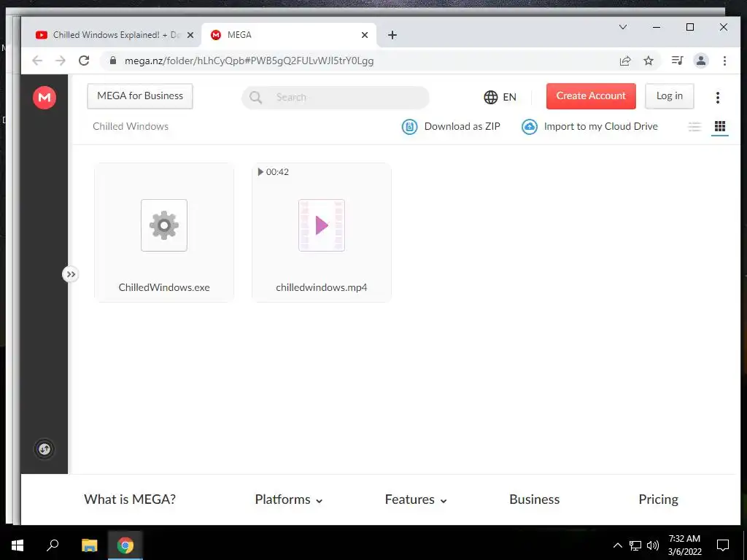
Task: Open a new browser tab
Action: (392, 35)
